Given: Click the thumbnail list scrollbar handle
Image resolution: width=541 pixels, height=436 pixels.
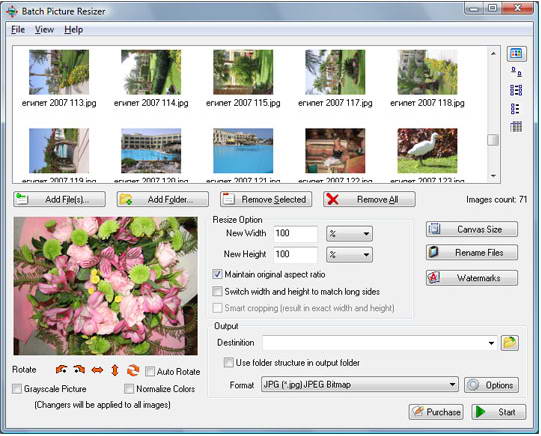Looking at the screenshot, I should coord(493,140).
